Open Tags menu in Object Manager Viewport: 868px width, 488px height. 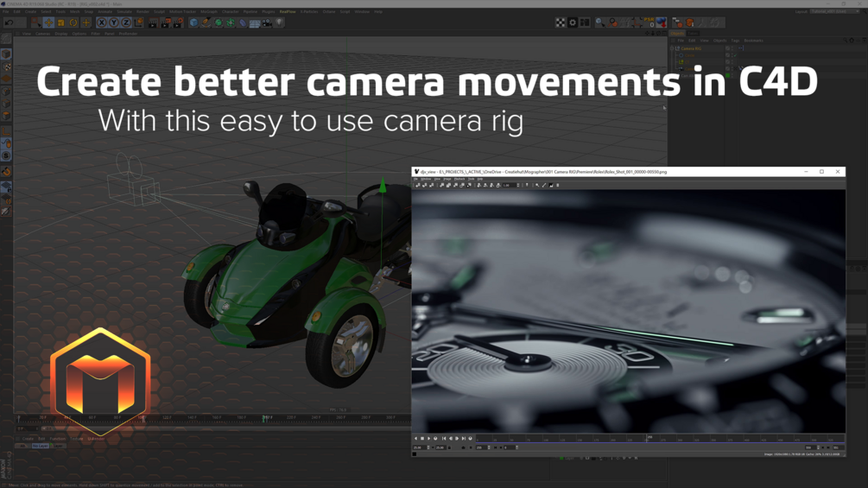(x=735, y=41)
